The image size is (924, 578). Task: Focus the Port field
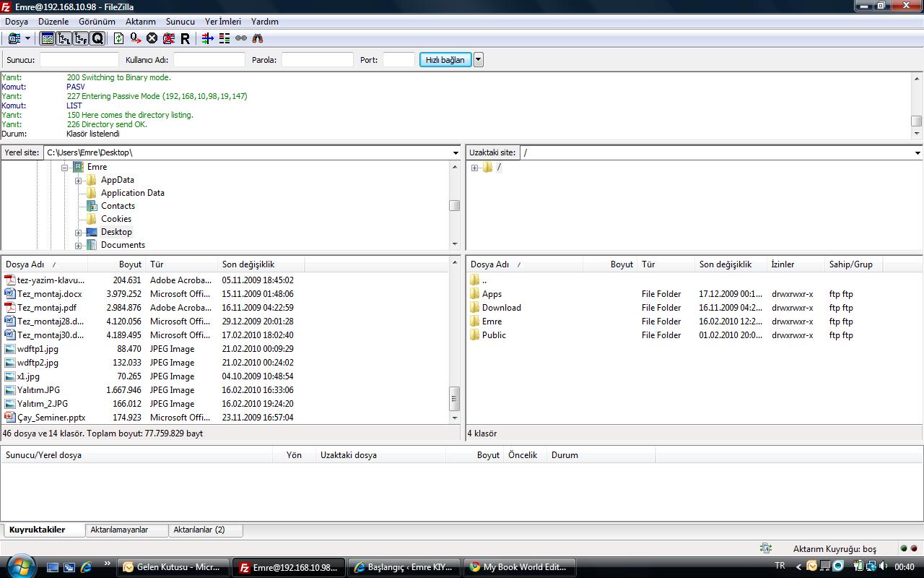(398, 60)
